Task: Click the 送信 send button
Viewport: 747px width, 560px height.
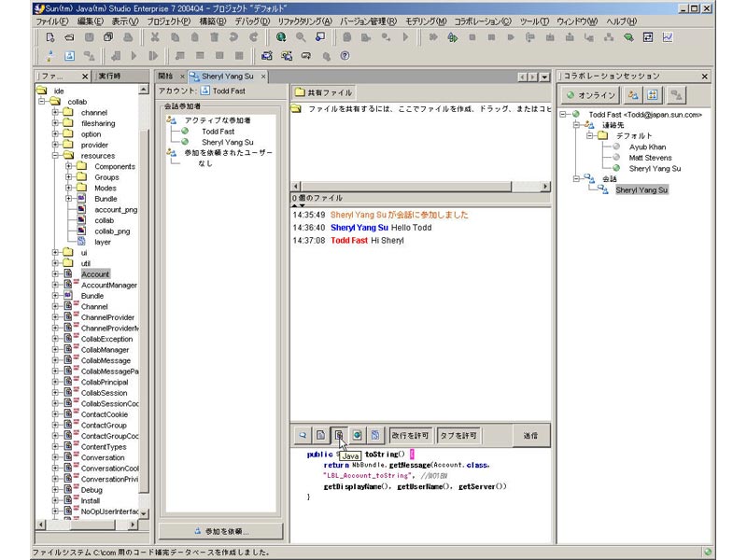Action: point(530,435)
